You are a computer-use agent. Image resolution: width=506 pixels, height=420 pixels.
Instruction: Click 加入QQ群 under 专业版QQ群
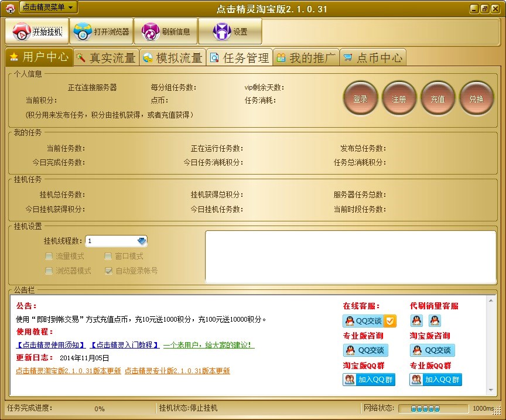tap(436, 380)
